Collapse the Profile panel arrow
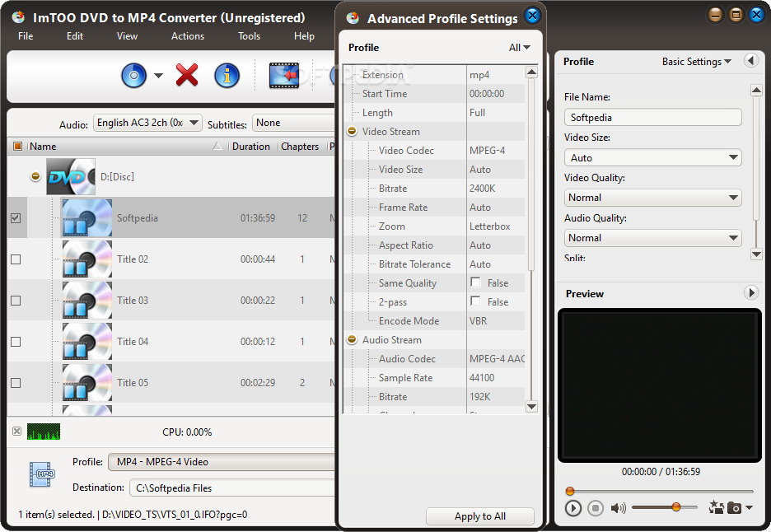Screen dimensions: 771x532 (751, 61)
